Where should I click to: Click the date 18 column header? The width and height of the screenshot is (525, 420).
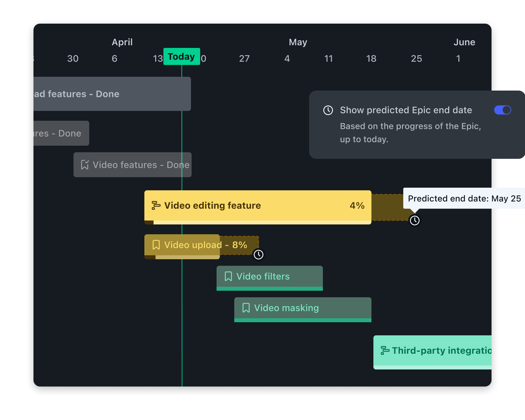pyautogui.click(x=371, y=59)
